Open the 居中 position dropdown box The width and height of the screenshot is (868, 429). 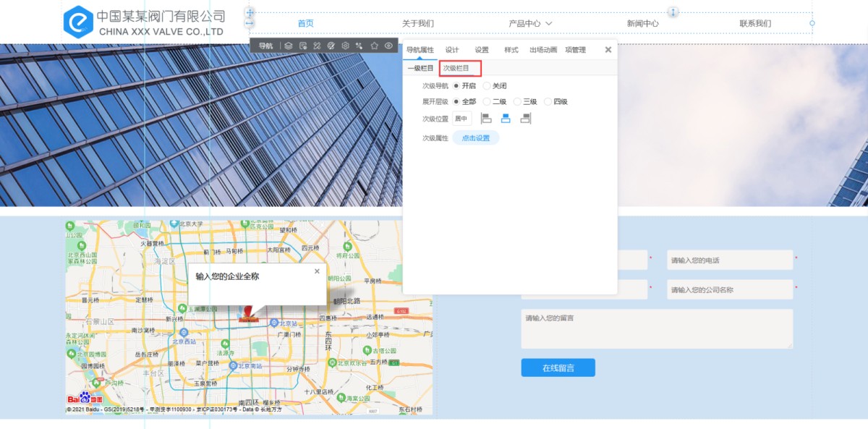click(461, 119)
